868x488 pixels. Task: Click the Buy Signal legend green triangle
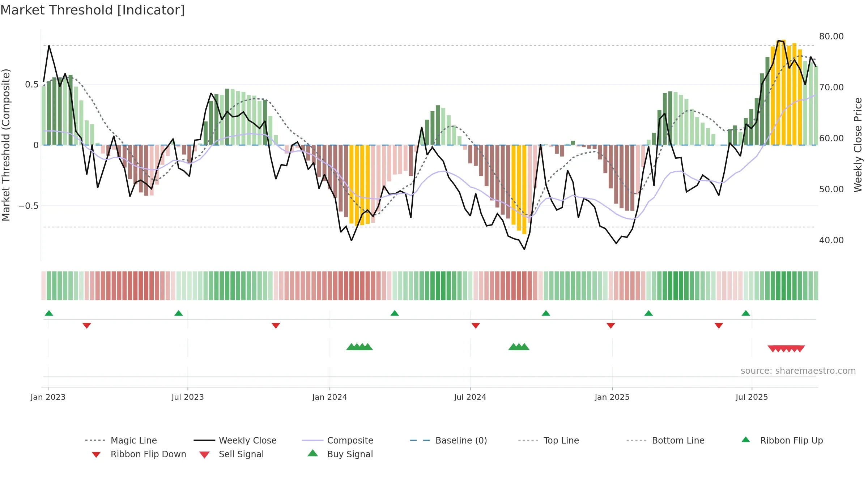[313, 453]
